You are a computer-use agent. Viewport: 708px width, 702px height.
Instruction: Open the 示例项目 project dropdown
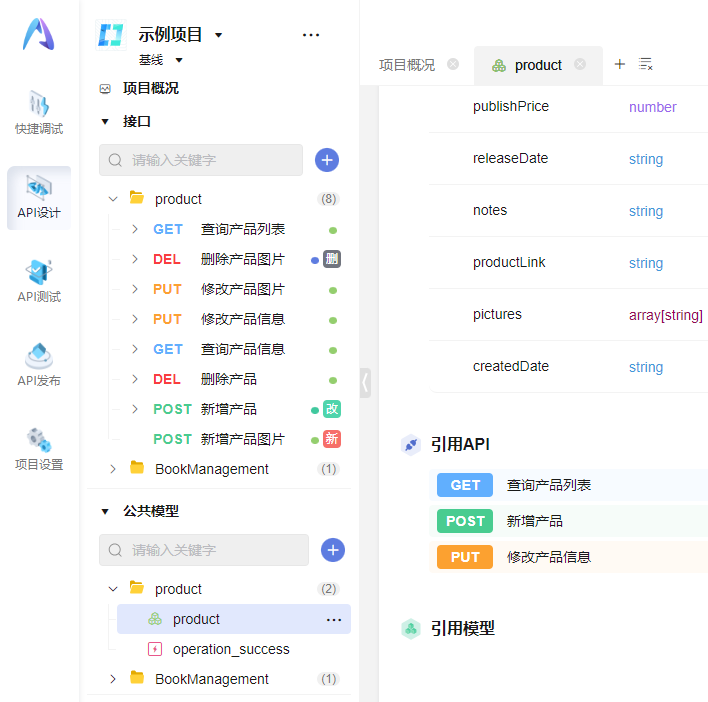(x=219, y=36)
